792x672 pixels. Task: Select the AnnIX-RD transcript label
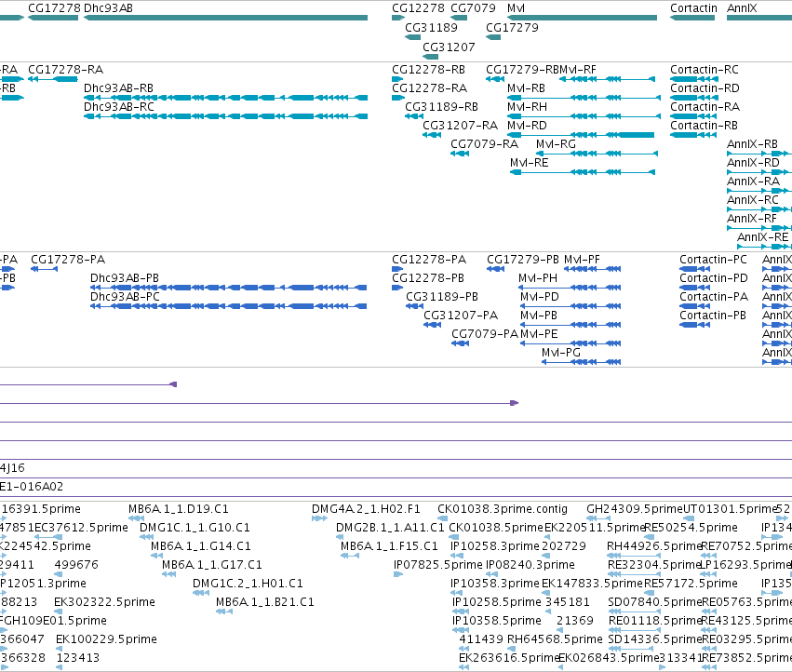(x=753, y=163)
